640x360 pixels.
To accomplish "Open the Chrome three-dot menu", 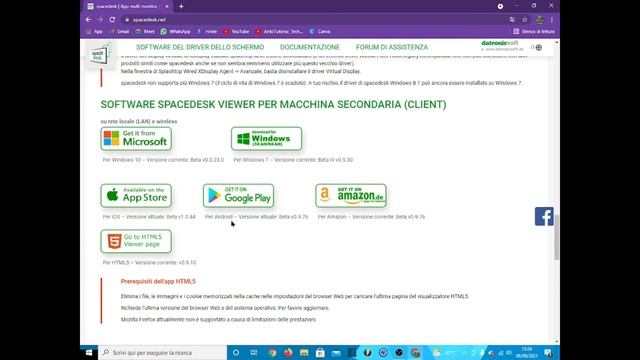I will [552, 20].
